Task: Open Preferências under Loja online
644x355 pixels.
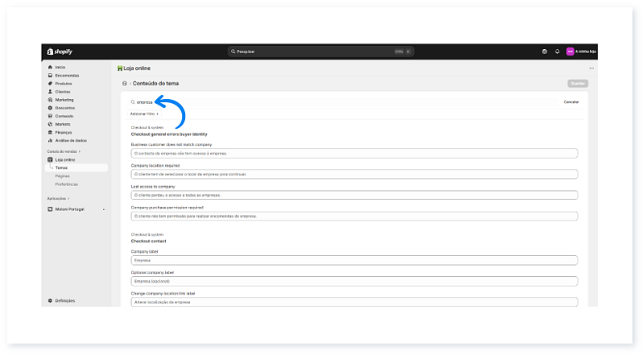Action: coord(66,184)
